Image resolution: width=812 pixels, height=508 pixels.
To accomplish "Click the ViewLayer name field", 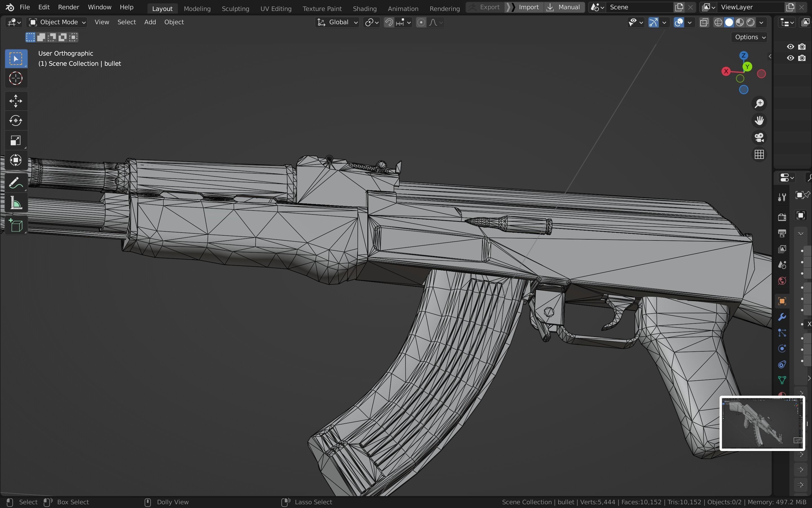I will point(751,7).
